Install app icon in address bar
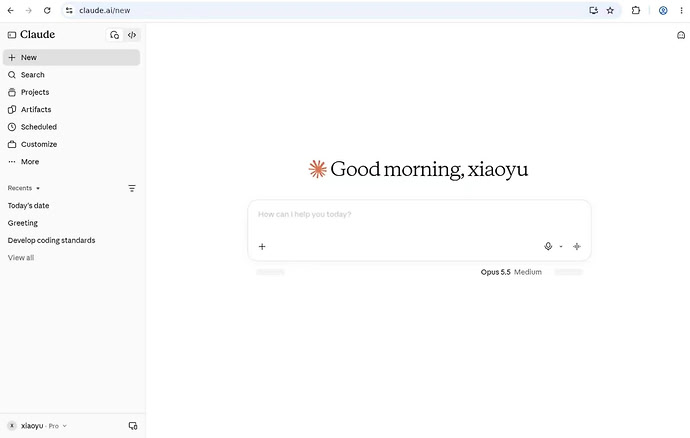This screenshot has width=690, height=438. click(x=594, y=11)
